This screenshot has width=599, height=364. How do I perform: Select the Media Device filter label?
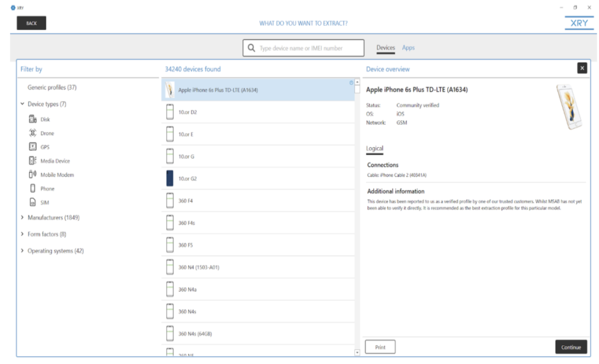point(56,161)
